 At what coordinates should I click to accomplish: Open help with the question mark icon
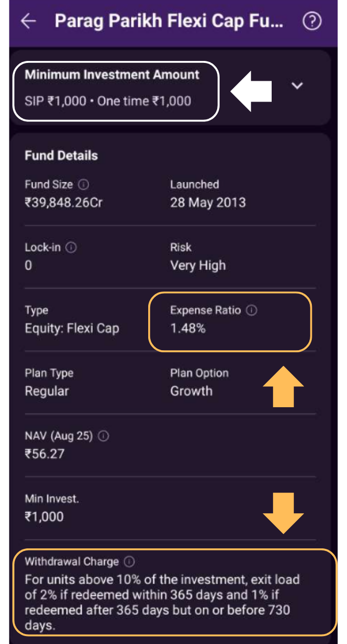point(312,21)
